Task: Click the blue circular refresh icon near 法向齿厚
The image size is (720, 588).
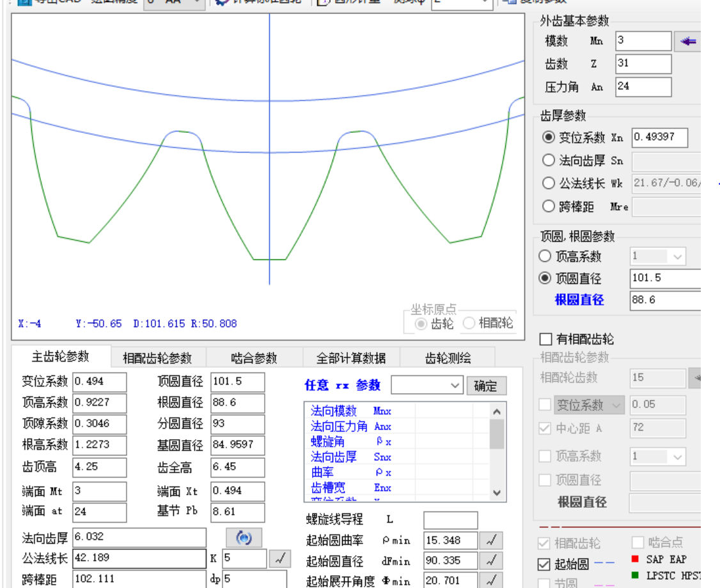Action: (244, 538)
